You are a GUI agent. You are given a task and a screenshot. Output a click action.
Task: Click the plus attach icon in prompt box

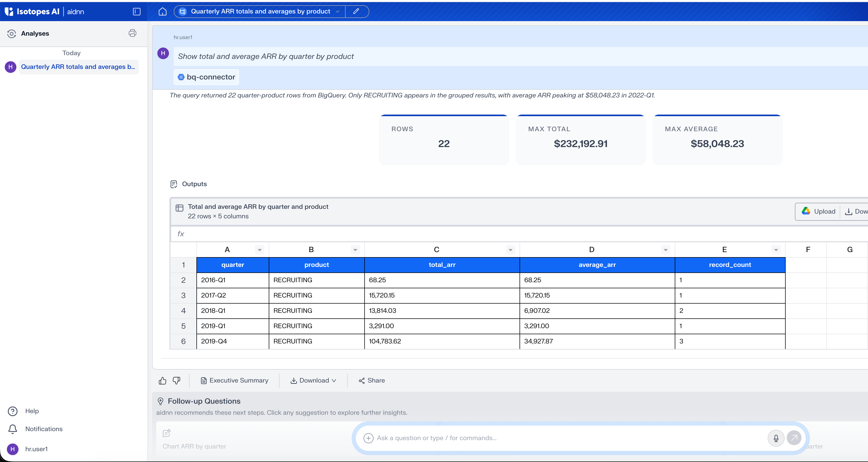368,438
